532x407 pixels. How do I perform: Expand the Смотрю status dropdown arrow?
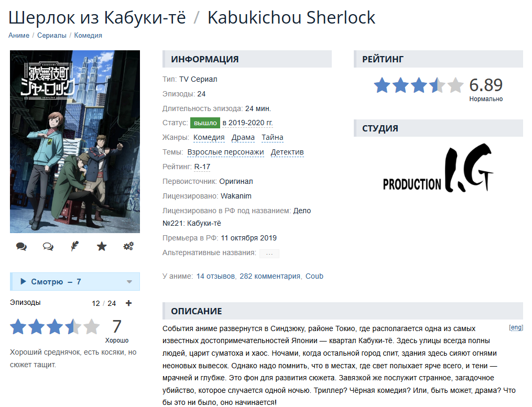129,282
